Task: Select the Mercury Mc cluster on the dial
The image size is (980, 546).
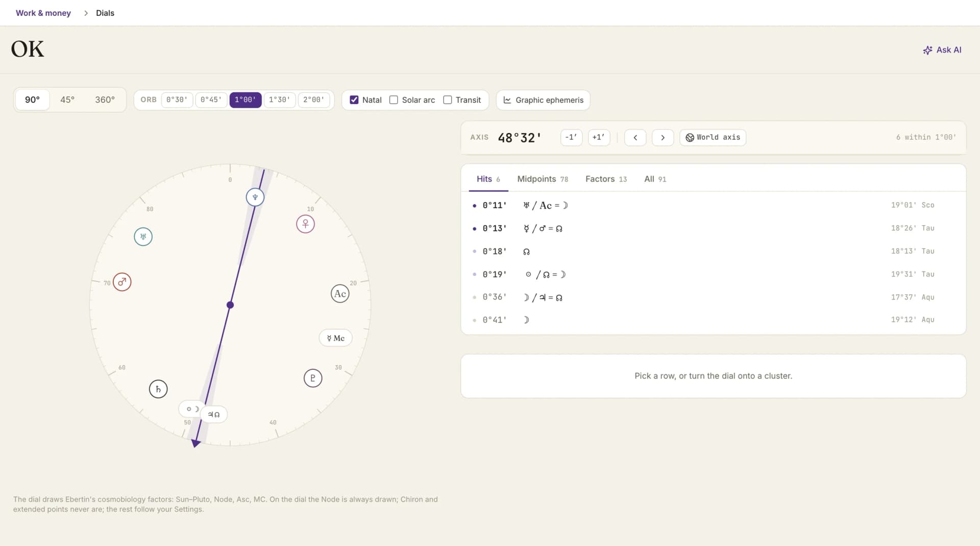Action: [335, 338]
